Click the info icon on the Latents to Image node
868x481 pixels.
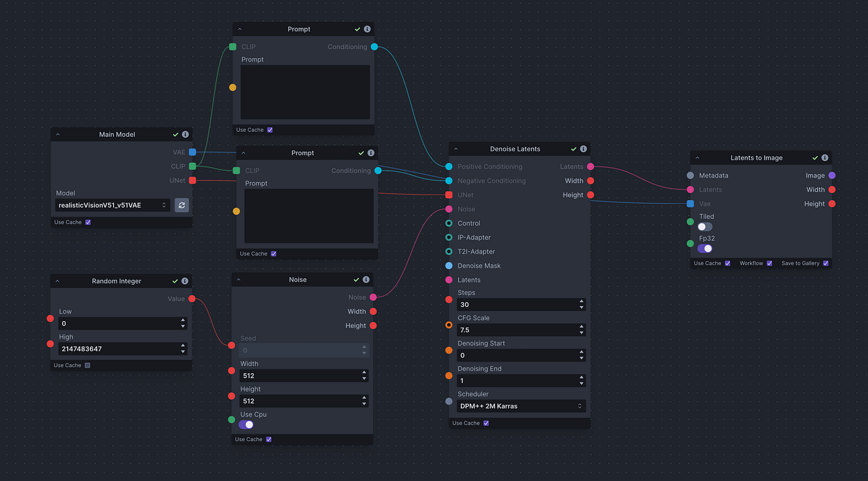click(x=825, y=157)
